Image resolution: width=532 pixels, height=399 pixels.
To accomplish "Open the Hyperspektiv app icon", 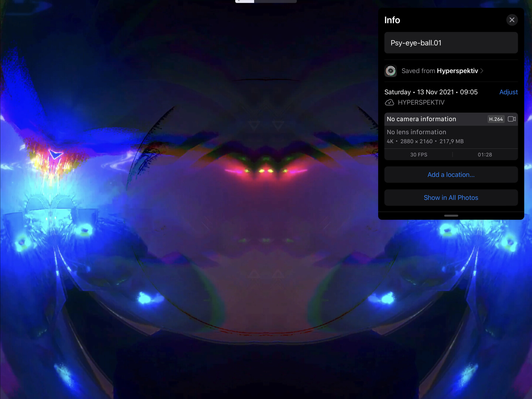I will 390,71.
